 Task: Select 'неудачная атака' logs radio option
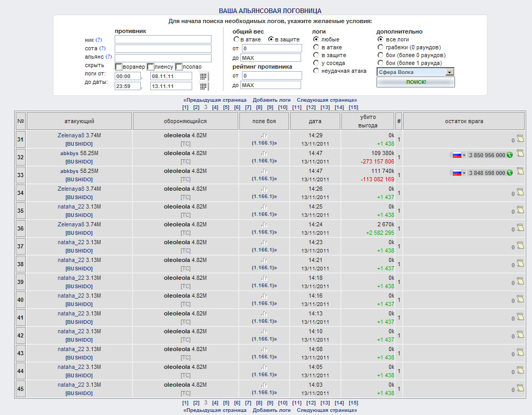tap(316, 71)
